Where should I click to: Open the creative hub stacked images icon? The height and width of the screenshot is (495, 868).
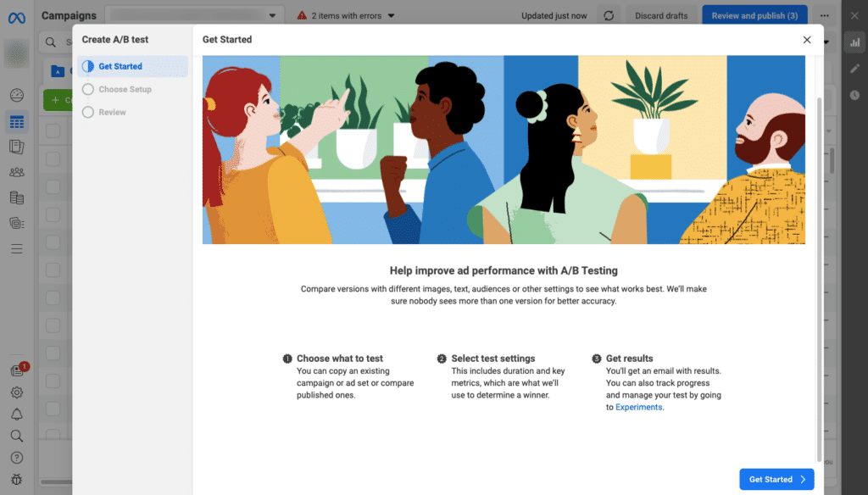[17, 223]
